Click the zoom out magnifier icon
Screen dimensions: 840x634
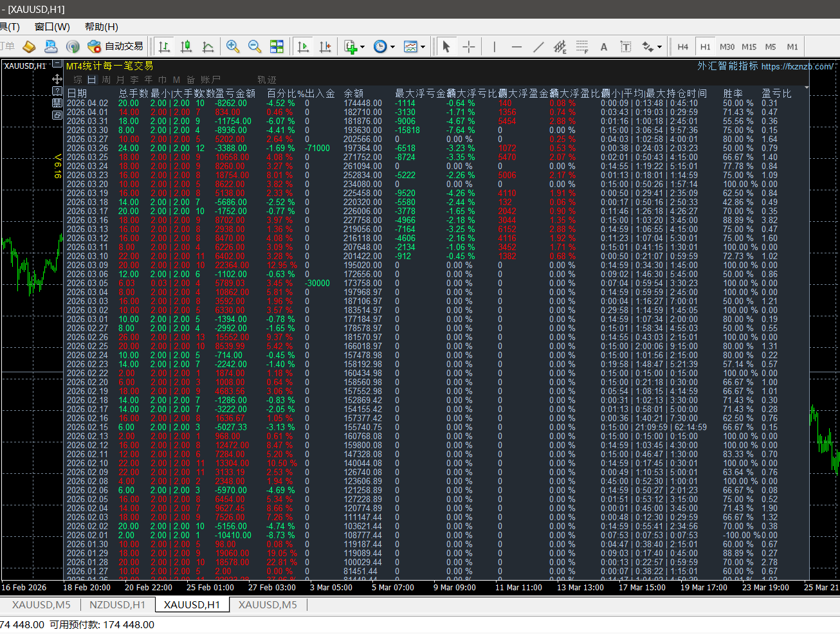(255, 46)
